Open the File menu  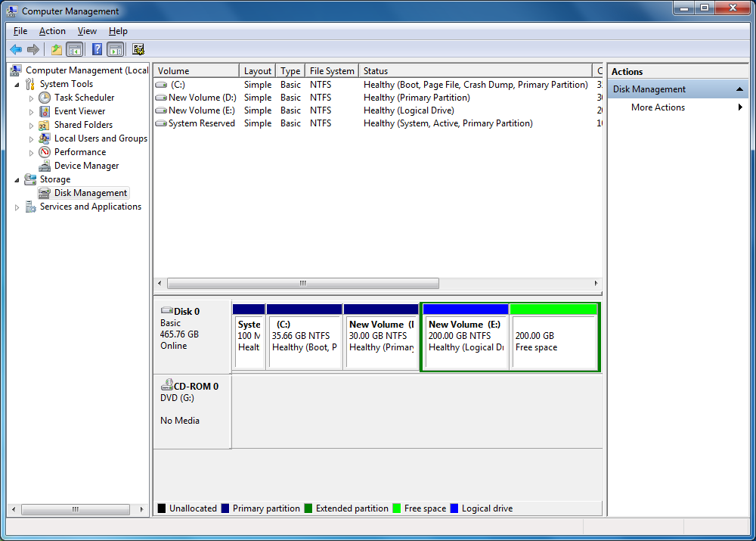20,31
